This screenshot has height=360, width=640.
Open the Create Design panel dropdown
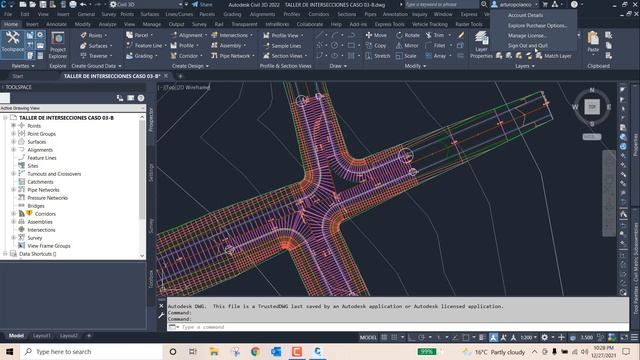pos(190,66)
